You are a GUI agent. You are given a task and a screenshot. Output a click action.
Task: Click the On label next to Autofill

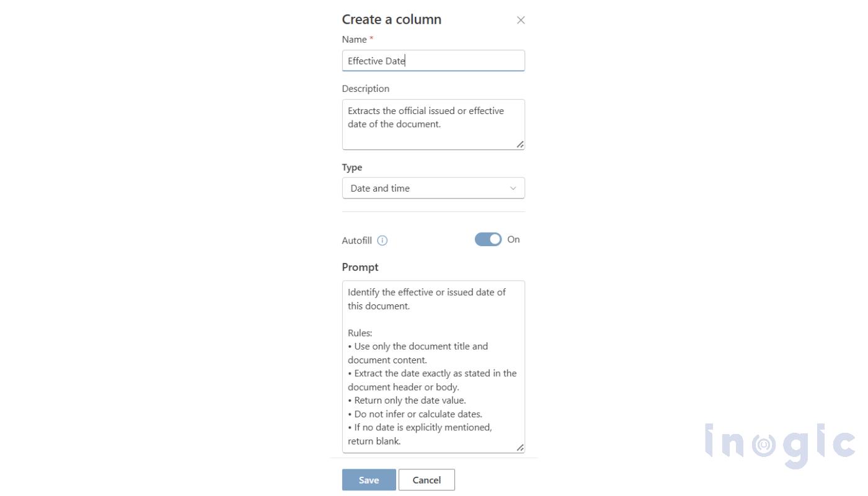(x=513, y=239)
